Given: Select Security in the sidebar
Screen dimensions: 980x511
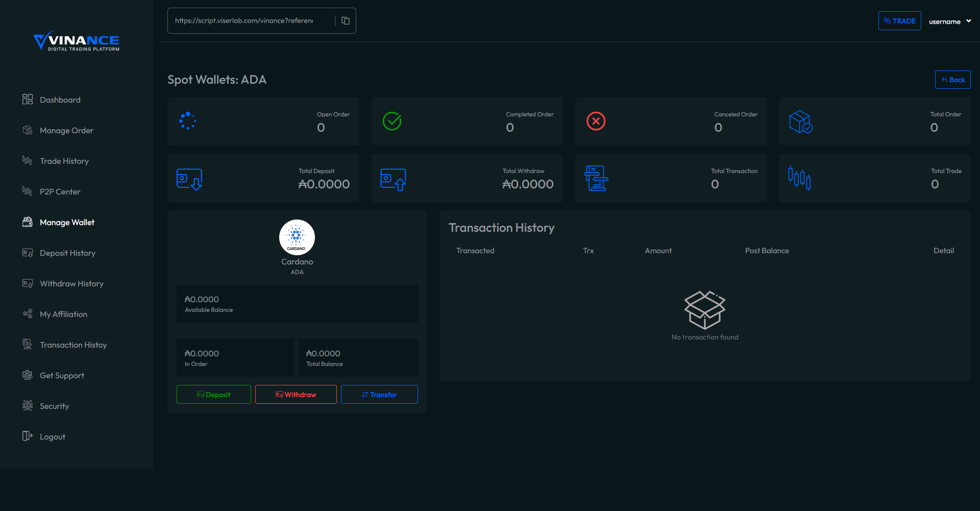Looking at the screenshot, I should click(54, 406).
